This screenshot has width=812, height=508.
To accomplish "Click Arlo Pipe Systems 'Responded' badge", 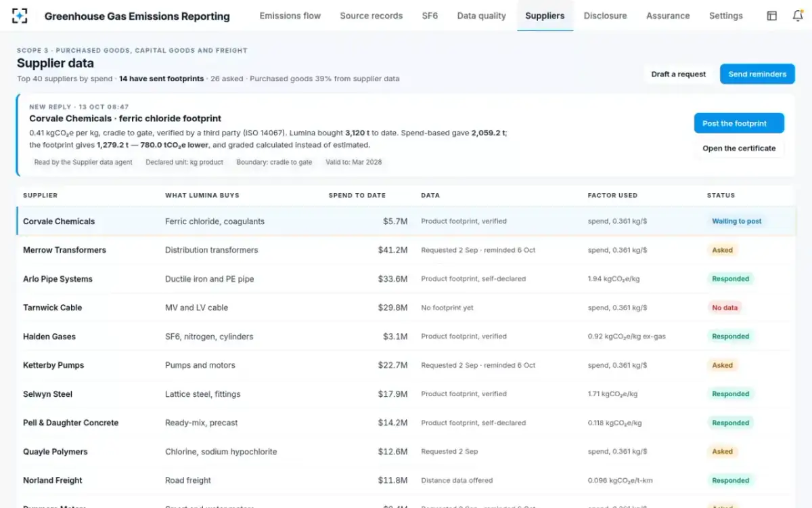I will pyautogui.click(x=731, y=279).
